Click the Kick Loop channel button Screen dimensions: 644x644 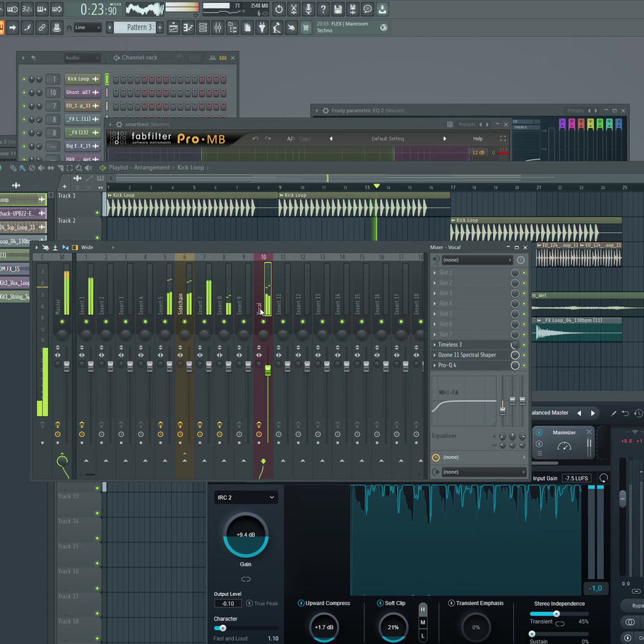point(82,79)
